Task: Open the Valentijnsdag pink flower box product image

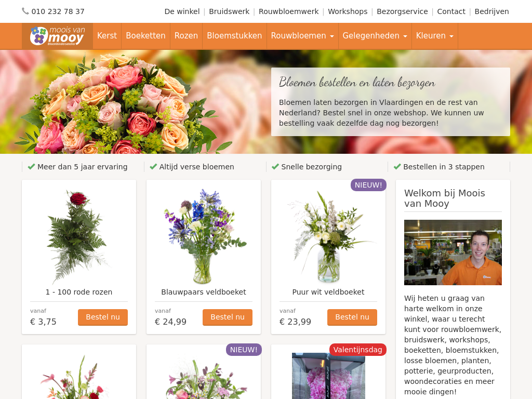Action: coord(328,376)
